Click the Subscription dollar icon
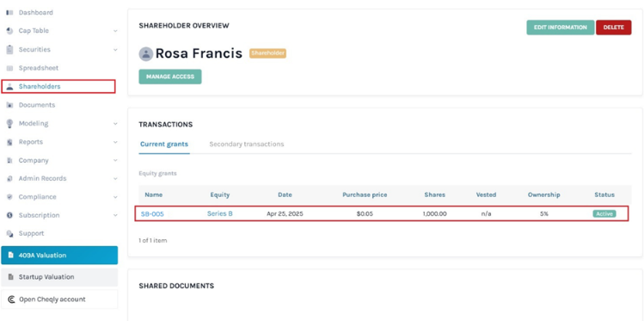 coord(9,215)
